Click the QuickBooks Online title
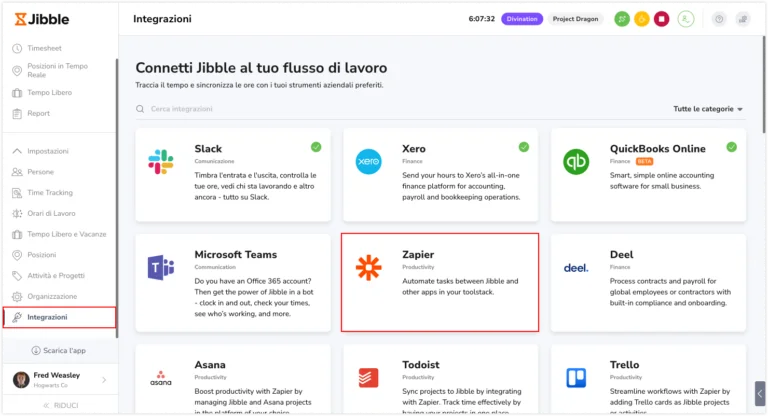768x416 pixels. (657, 148)
